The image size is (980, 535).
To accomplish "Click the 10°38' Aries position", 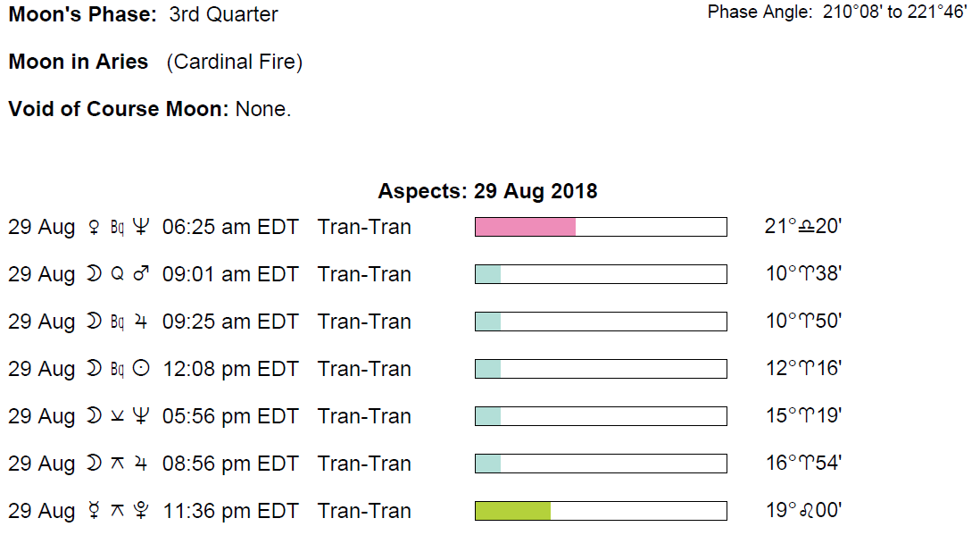I will point(803,274).
